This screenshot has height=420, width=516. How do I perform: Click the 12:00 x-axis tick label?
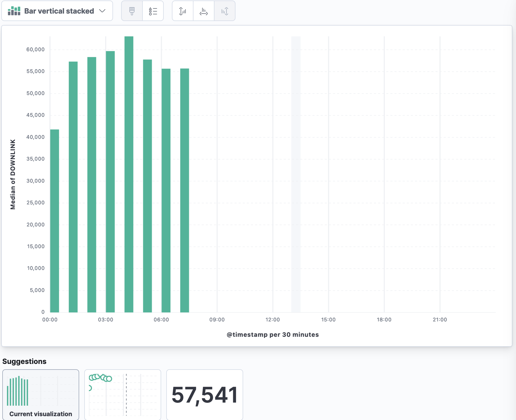(273, 320)
